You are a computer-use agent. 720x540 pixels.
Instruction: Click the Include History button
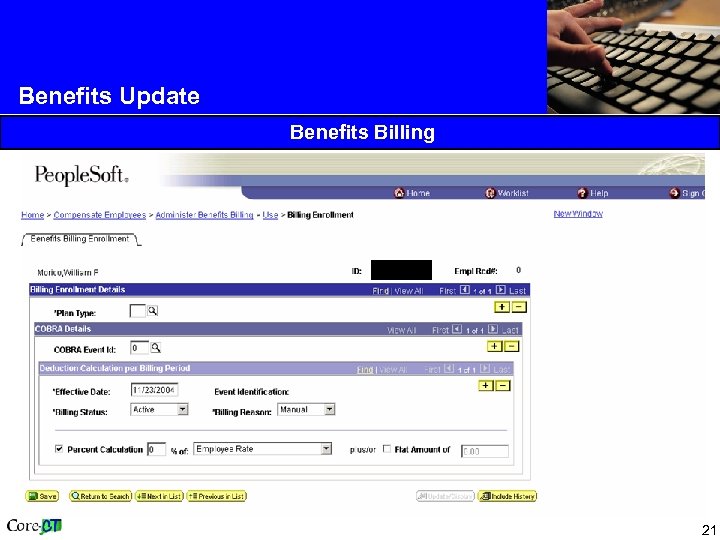click(507, 496)
